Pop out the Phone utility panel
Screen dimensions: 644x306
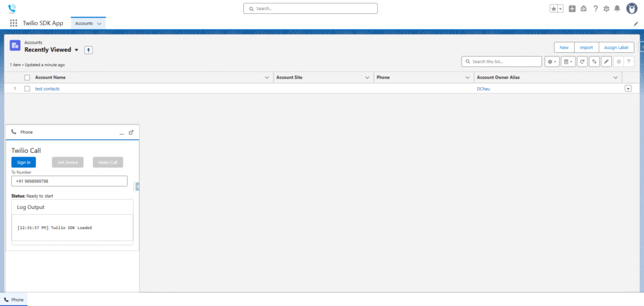[x=131, y=132]
